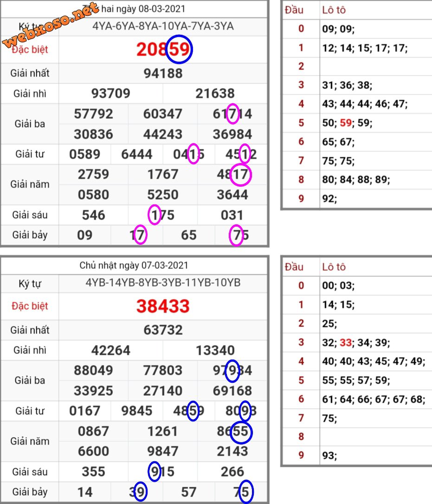Screen dimensions: 432x504
Task: Select lô tô row 32; 33; 34; 39;
Action: coord(356,343)
